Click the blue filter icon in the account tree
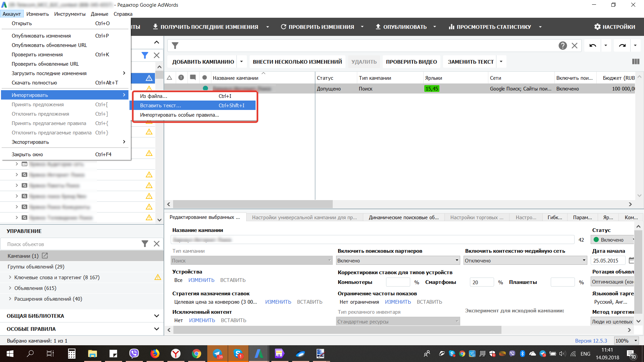Viewport: 644px width, 362px height. pyautogui.click(x=145, y=55)
